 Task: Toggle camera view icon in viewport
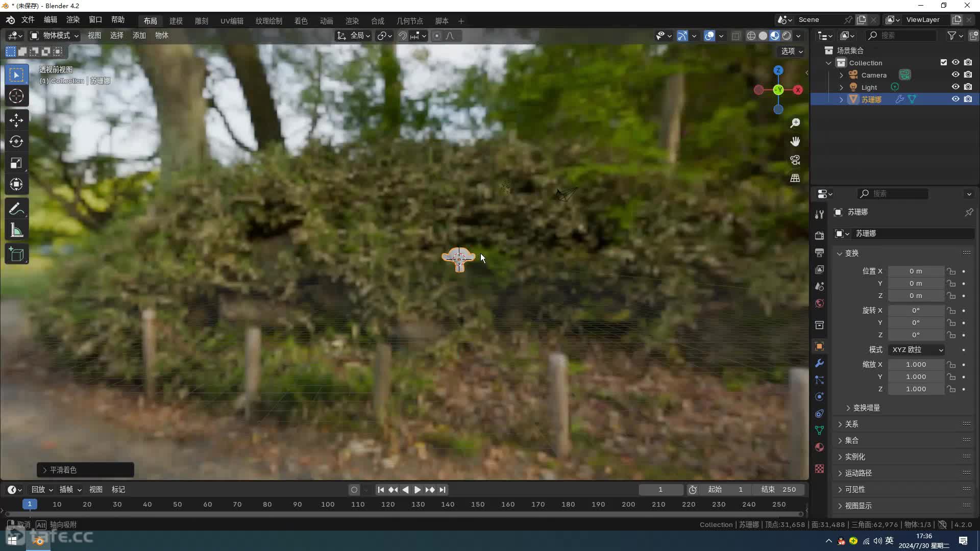coord(795,160)
